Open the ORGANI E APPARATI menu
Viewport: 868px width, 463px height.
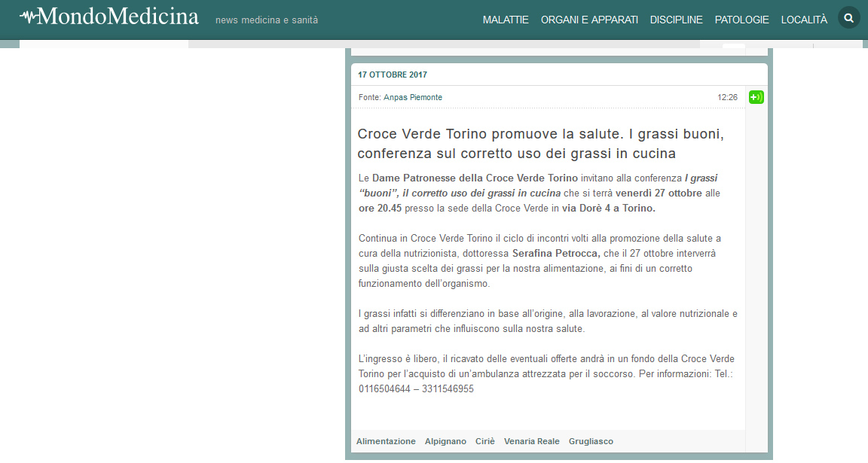pos(589,20)
